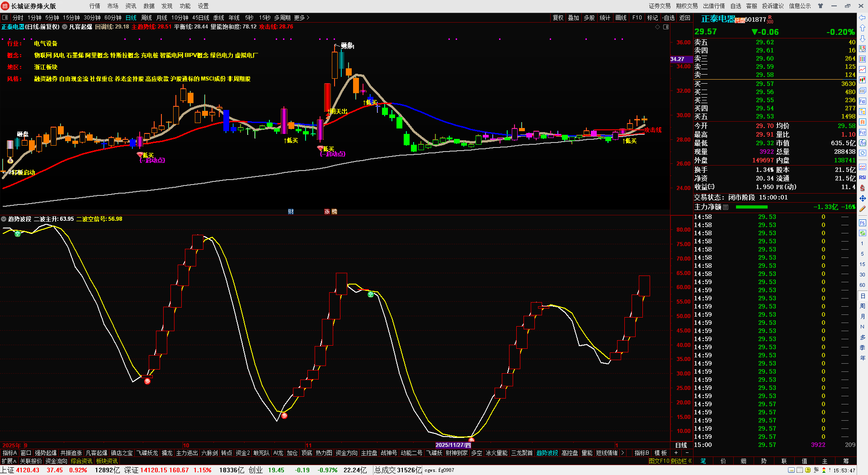Click the 统计 button
Image resolution: width=868 pixels, height=475 pixels.
click(x=605, y=18)
